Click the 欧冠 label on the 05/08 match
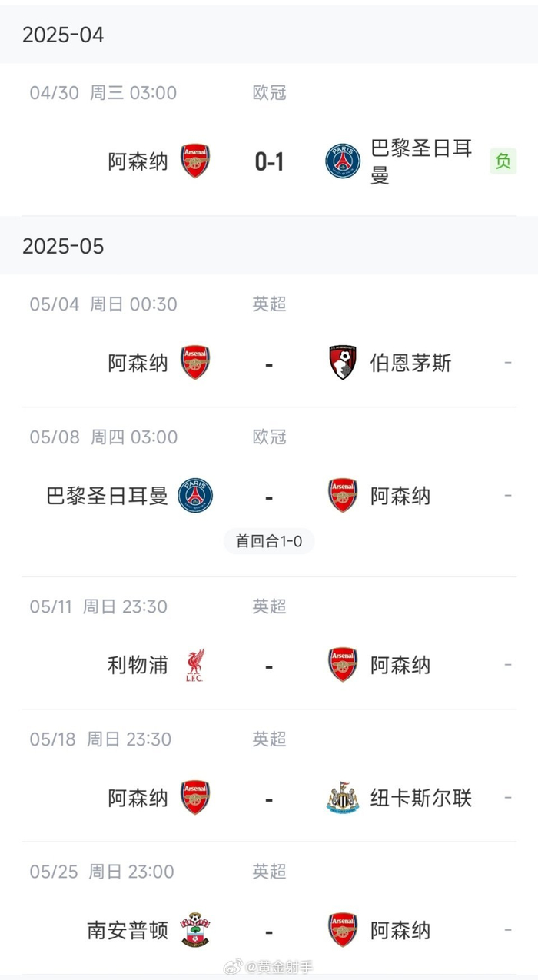538x980 pixels. 269,437
